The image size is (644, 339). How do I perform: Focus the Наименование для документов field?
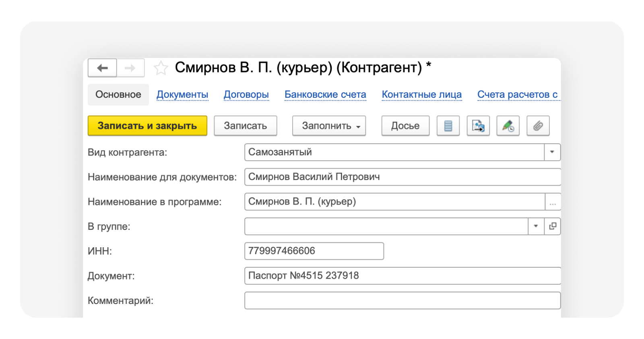point(402,177)
